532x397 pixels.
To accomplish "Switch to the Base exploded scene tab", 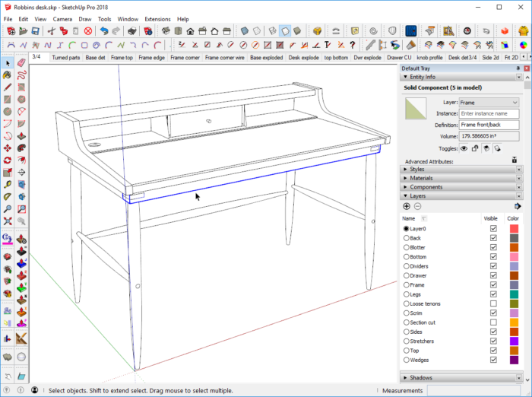I will 266,58.
